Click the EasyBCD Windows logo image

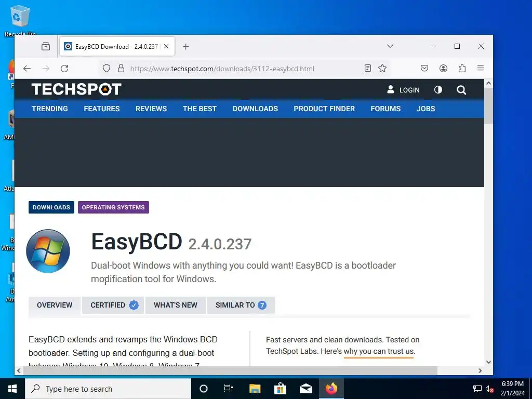tap(48, 251)
